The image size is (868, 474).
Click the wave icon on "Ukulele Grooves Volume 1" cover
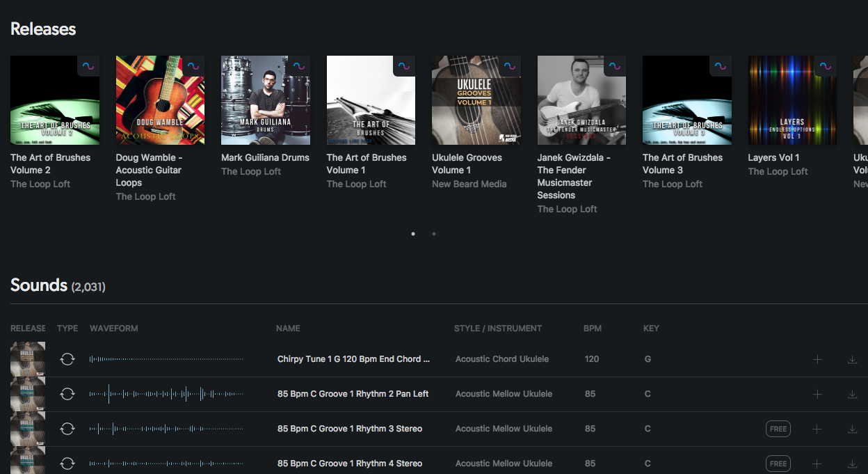(510, 65)
